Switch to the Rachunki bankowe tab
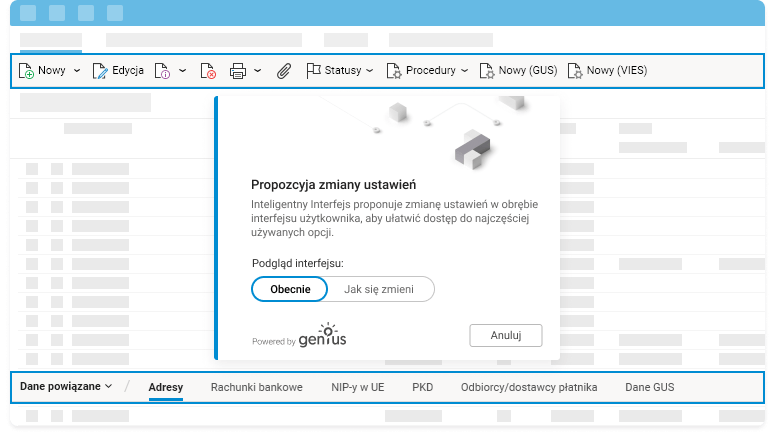 (x=256, y=386)
